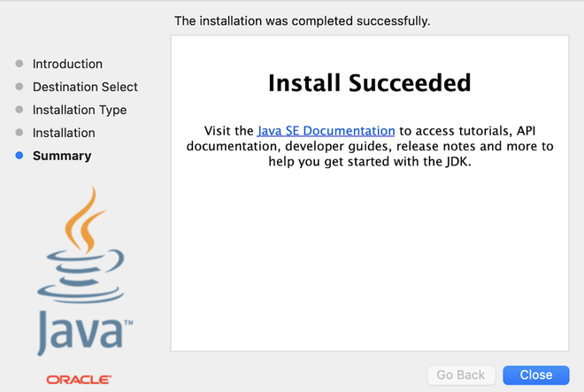
Task: Click the gray bullet beside Installation step
Action: point(19,133)
